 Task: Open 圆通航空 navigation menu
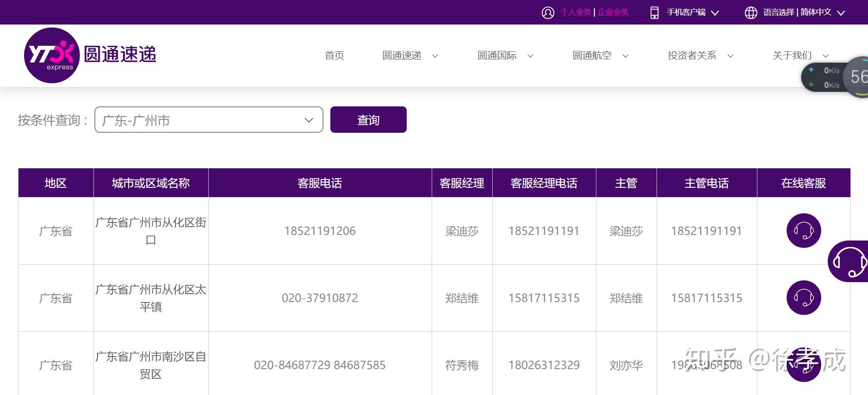pyautogui.click(x=592, y=56)
